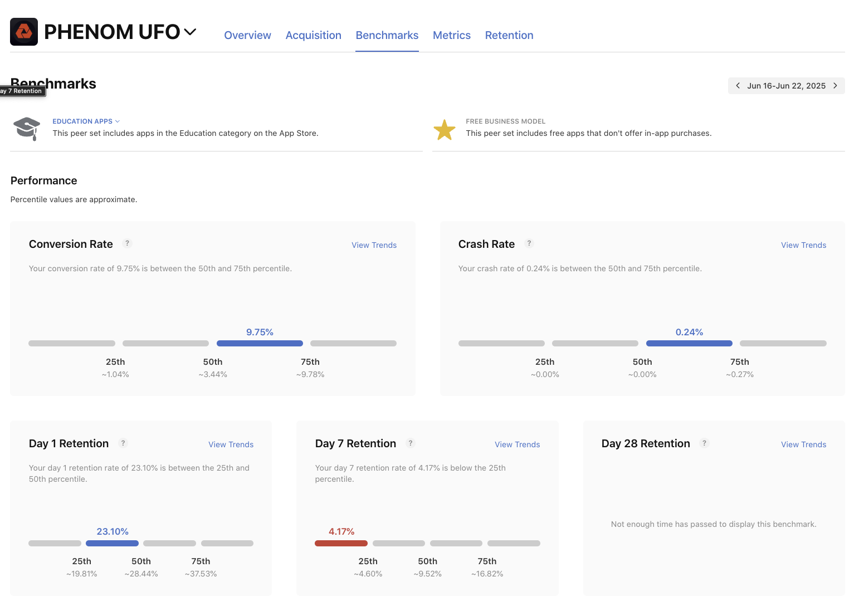Click the blue 9.75% conversion rate bar
This screenshot has height=616, width=864.
pyautogui.click(x=260, y=343)
